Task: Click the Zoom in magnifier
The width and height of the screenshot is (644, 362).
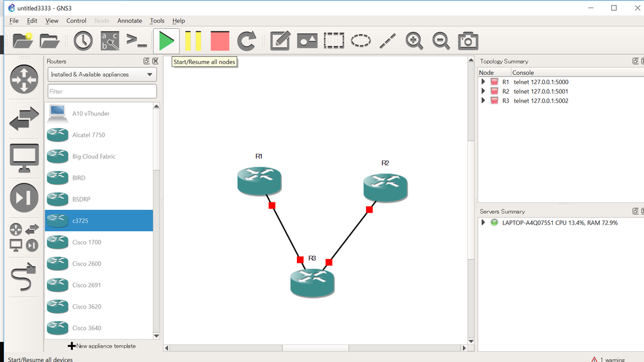Action: point(414,41)
